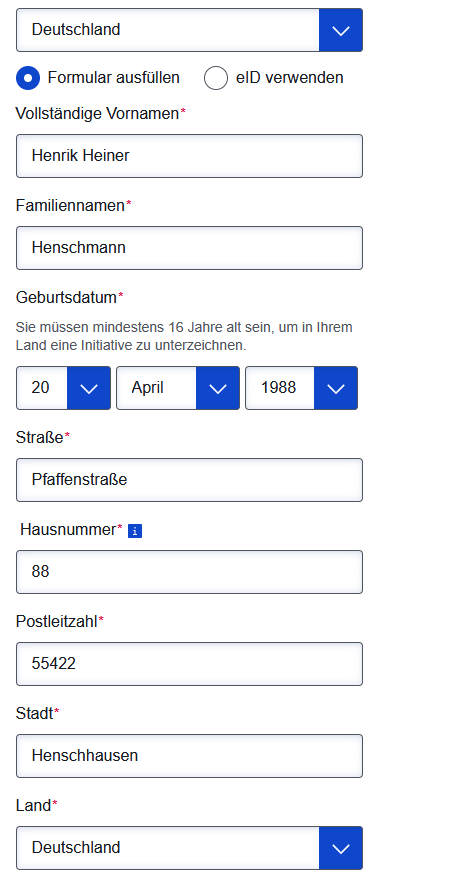Click the Vollständige Vornamen input field

(189, 156)
